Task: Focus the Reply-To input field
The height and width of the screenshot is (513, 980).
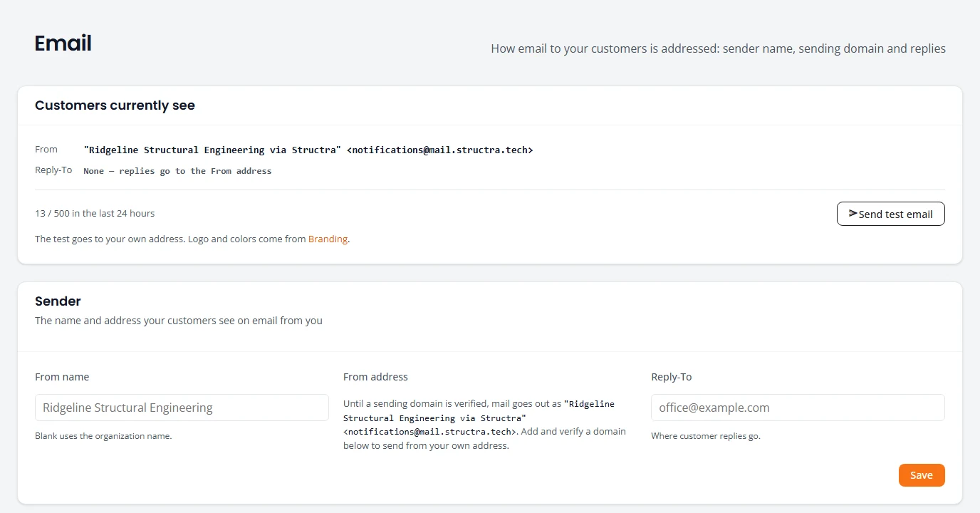Action: tap(798, 408)
